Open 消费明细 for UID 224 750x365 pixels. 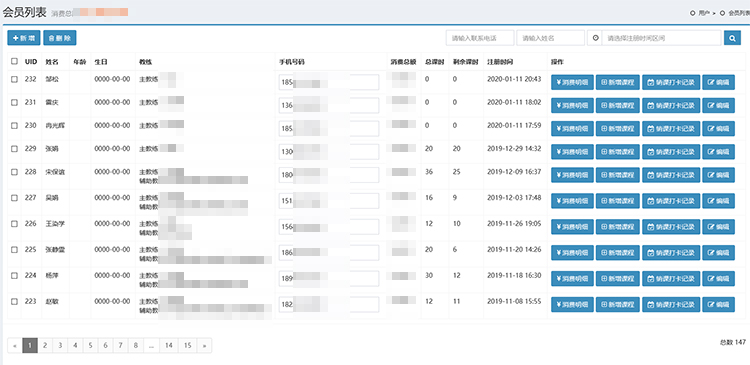pos(572,278)
